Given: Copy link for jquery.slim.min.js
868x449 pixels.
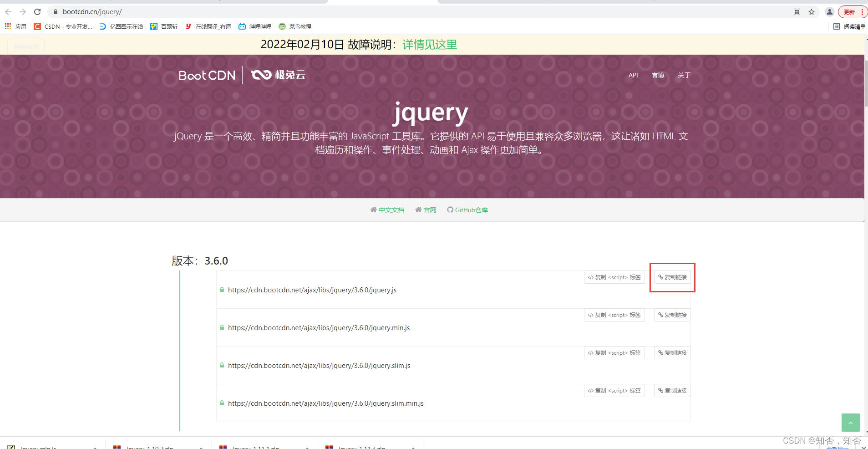Looking at the screenshot, I should pos(672,391).
